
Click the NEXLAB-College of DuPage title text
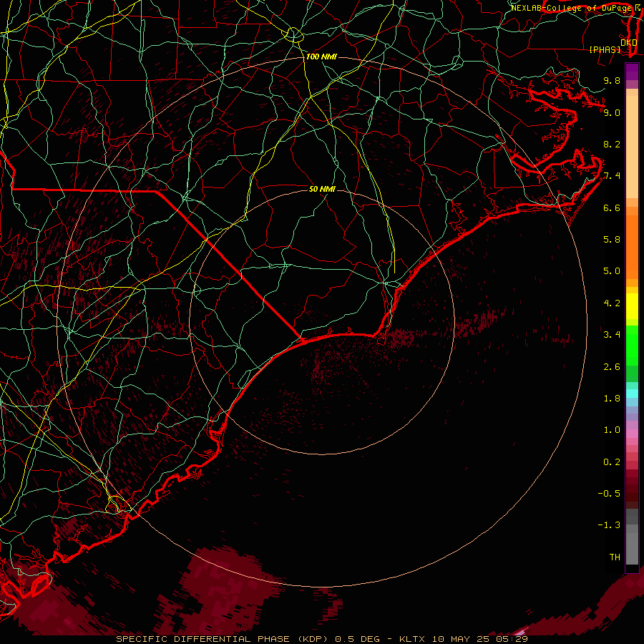tap(572, 8)
